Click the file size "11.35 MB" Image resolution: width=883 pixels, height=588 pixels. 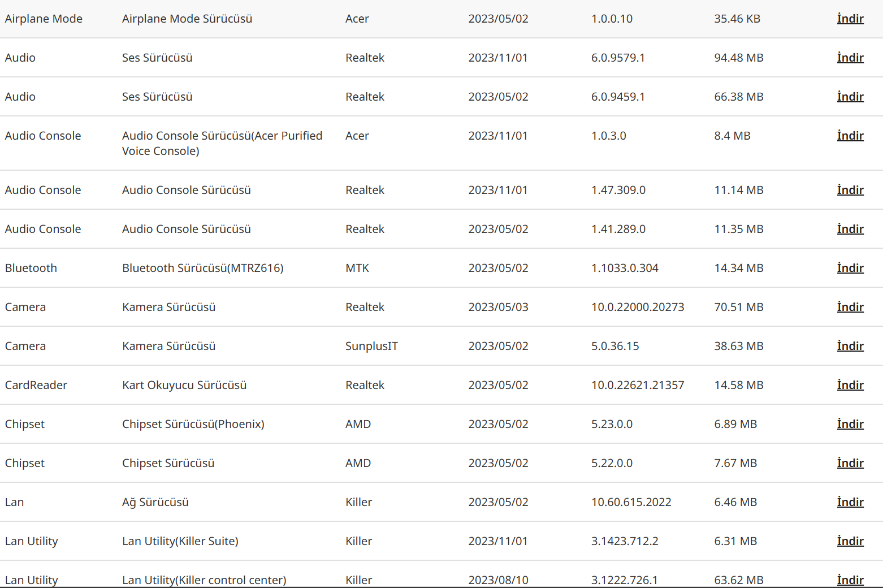[x=739, y=229]
